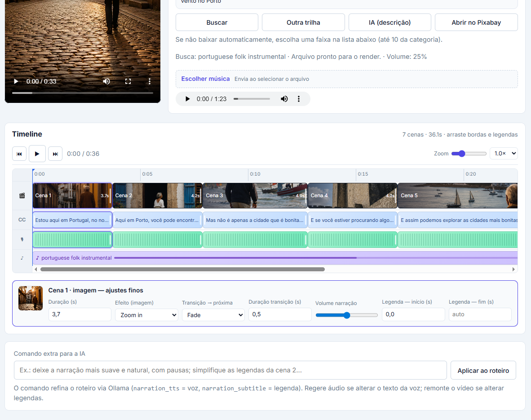Mute the video preview volume
The height and width of the screenshot is (420, 531).
pos(106,81)
